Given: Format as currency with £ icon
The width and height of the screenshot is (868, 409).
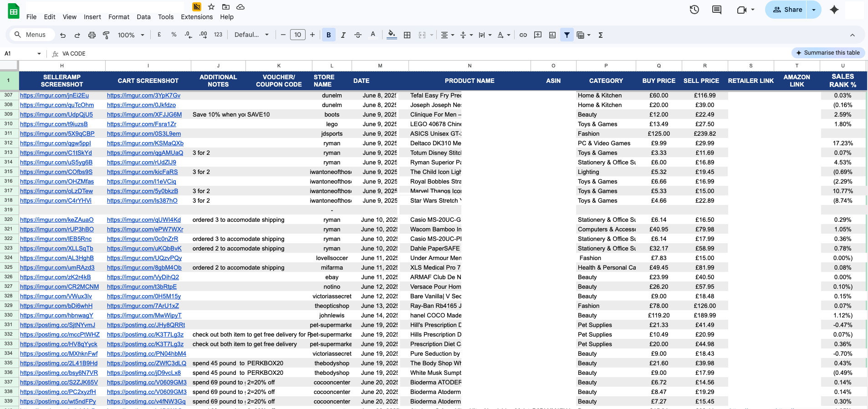Looking at the screenshot, I should [159, 35].
